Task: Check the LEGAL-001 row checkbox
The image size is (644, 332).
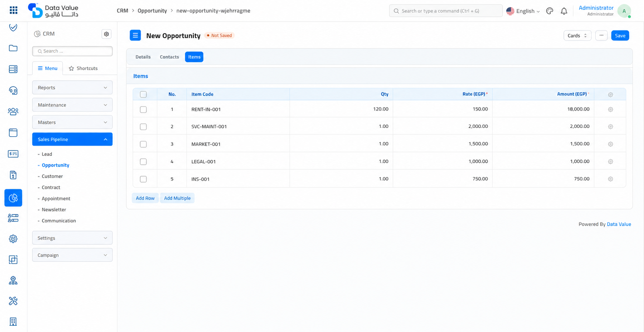Action: (x=143, y=162)
